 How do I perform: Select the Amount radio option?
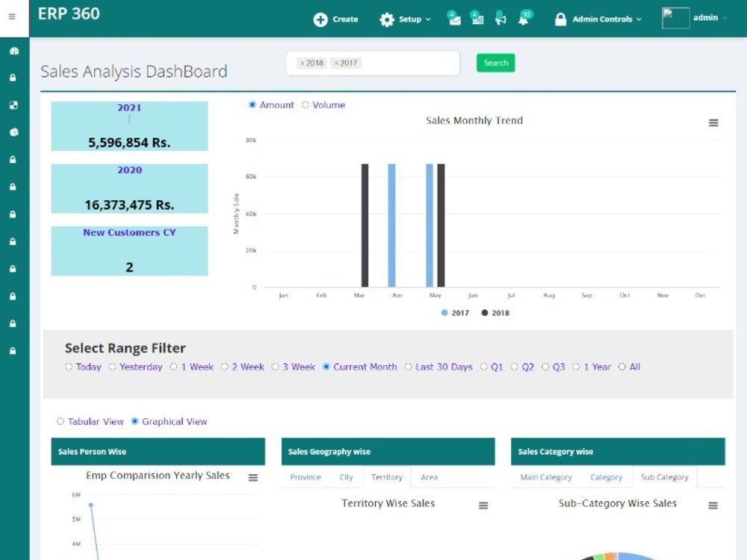[252, 105]
